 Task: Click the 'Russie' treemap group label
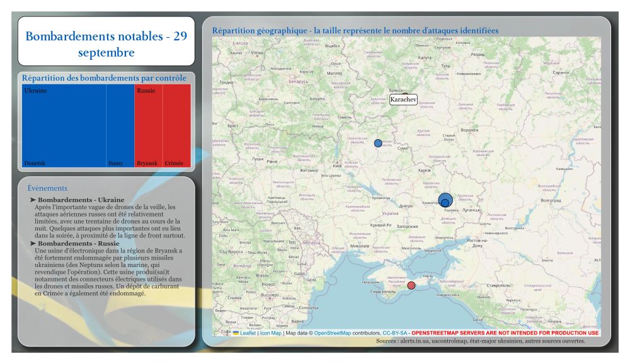(x=146, y=91)
